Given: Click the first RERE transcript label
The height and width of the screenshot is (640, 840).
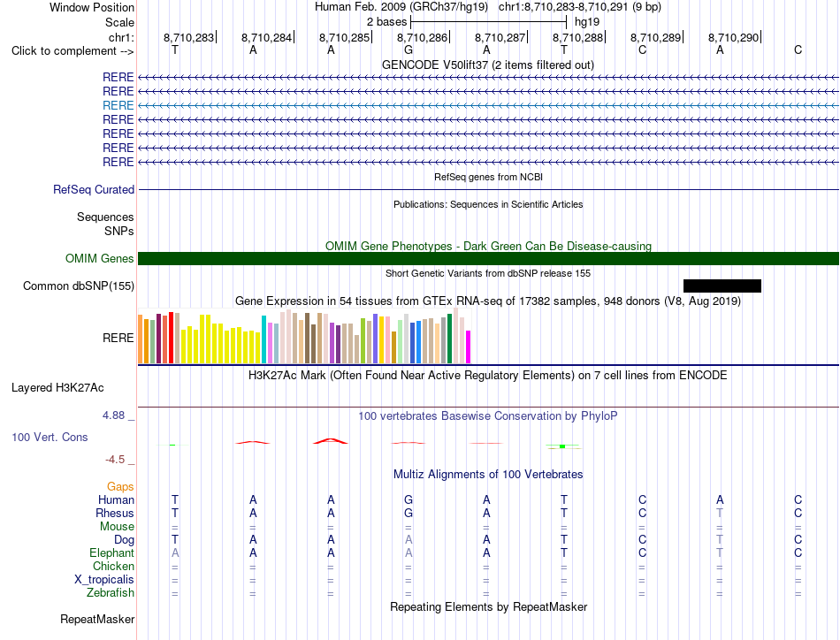Looking at the screenshot, I should pyautogui.click(x=118, y=77).
